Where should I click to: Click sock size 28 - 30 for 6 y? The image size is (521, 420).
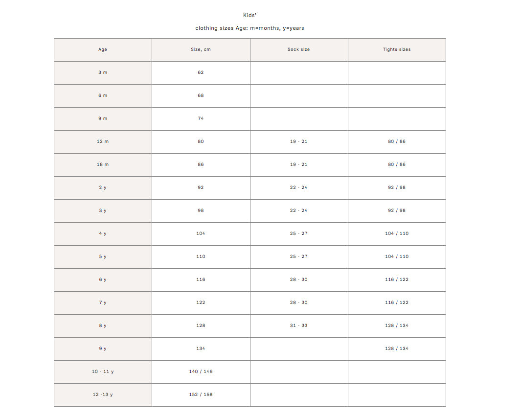coord(298,280)
